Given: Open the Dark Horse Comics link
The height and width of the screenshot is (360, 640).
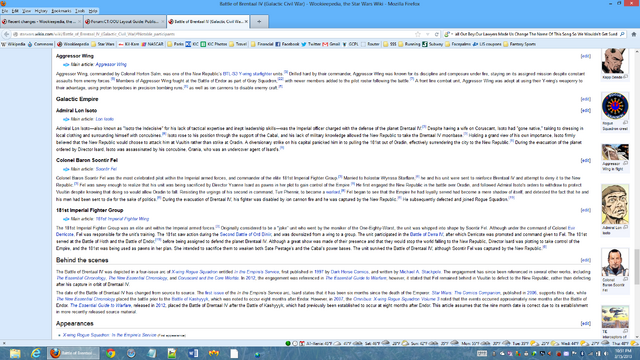Looking at the screenshot, I should click(x=349, y=272).
